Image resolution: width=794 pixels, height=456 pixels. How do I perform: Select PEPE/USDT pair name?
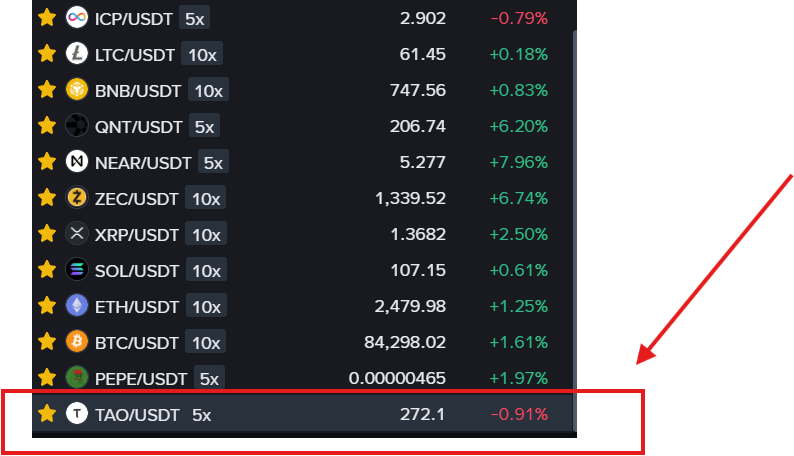141,379
